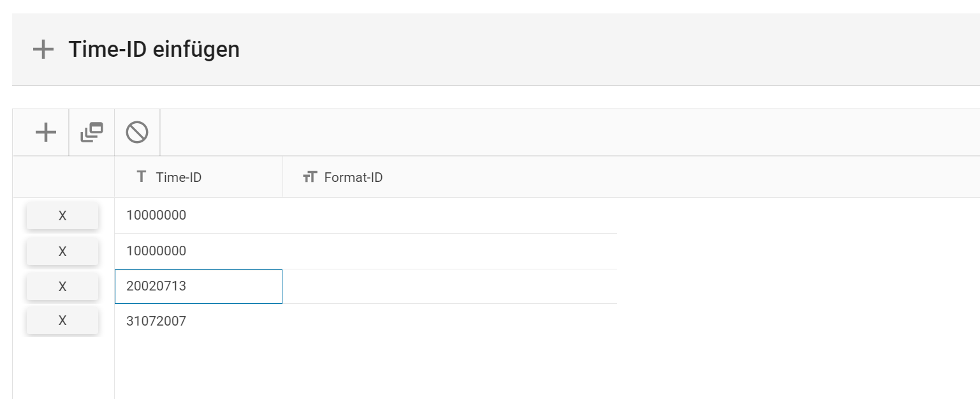Screen dimensions: 980x399
Task: Click the double-T icon in Format-ID header
Action: 310,177
